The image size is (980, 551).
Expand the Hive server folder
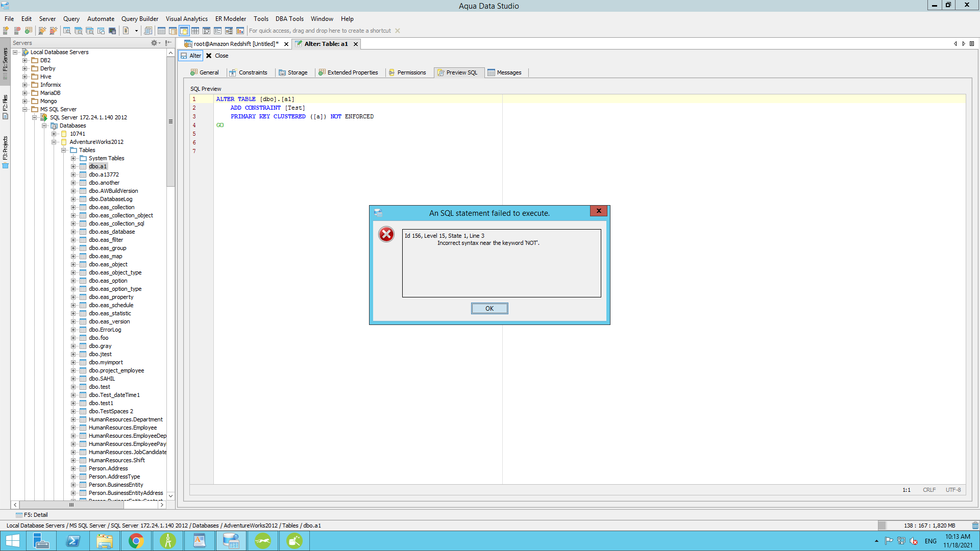(24, 77)
